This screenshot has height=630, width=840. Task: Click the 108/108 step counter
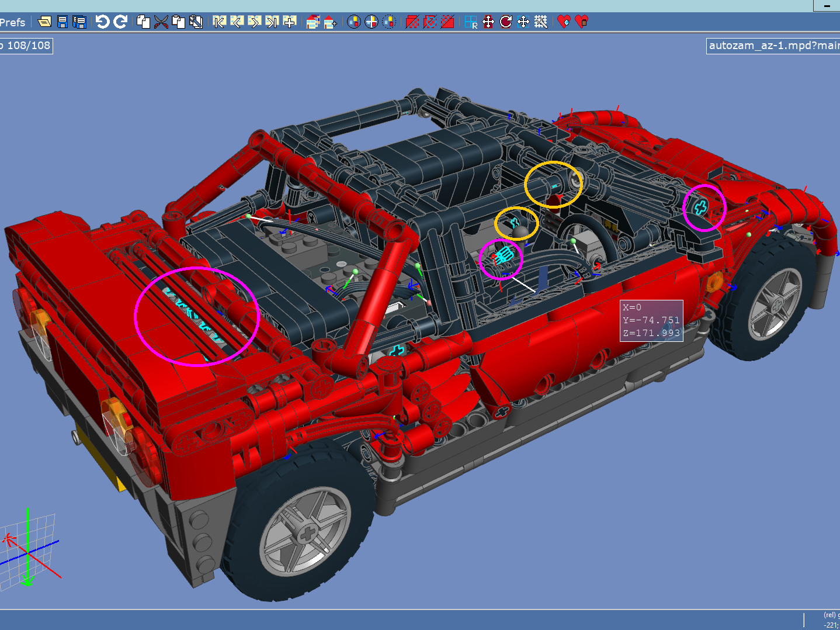click(26, 45)
